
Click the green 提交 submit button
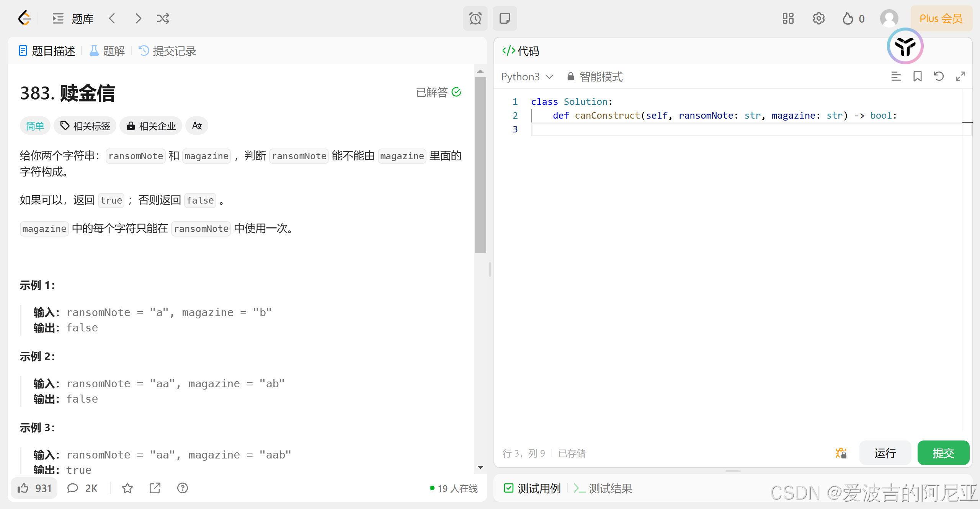coord(943,453)
